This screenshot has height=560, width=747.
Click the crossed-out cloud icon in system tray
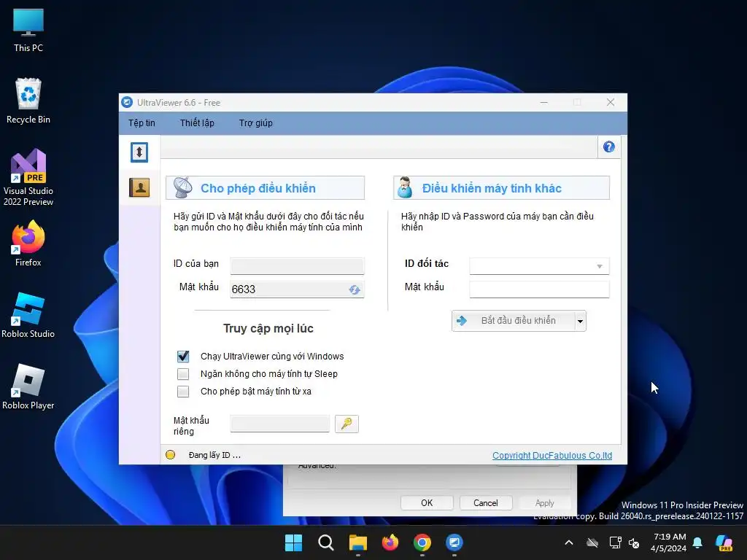click(x=592, y=542)
